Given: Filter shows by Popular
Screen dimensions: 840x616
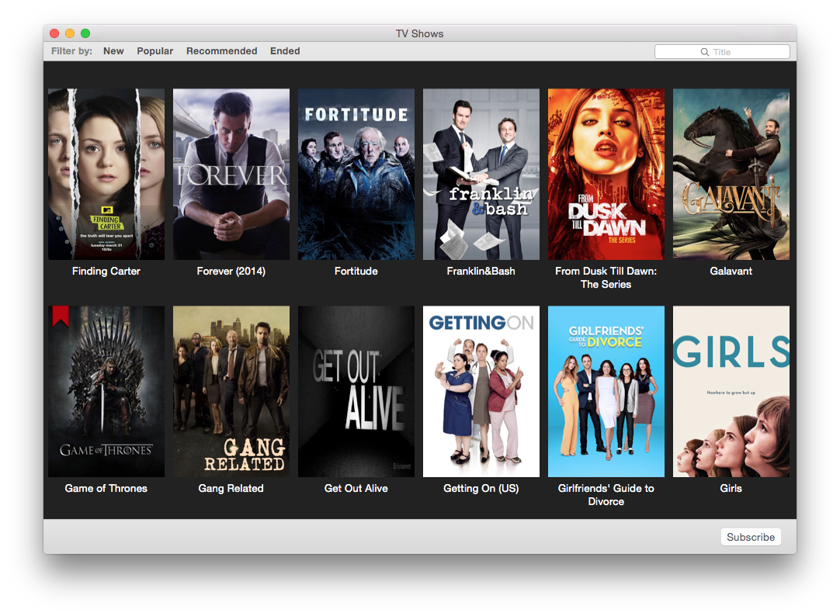Looking at the screenshot, I should pos(154,51).
